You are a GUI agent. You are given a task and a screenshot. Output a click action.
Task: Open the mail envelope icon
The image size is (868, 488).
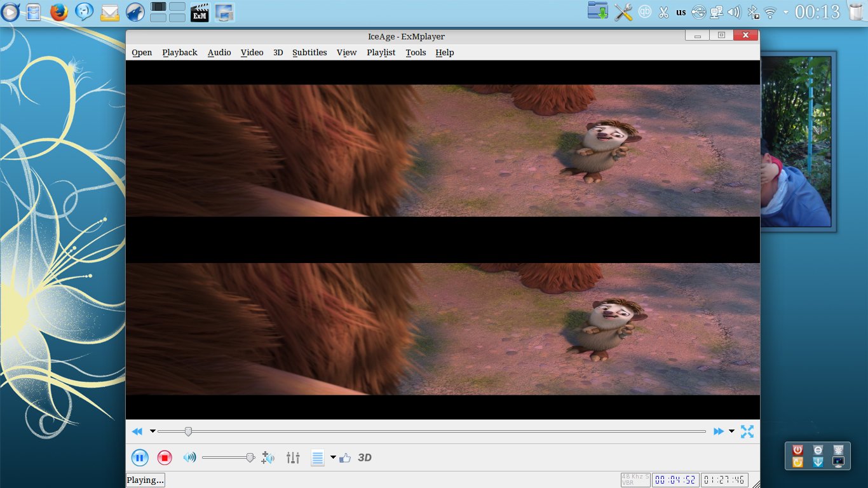tap(110, 12)
